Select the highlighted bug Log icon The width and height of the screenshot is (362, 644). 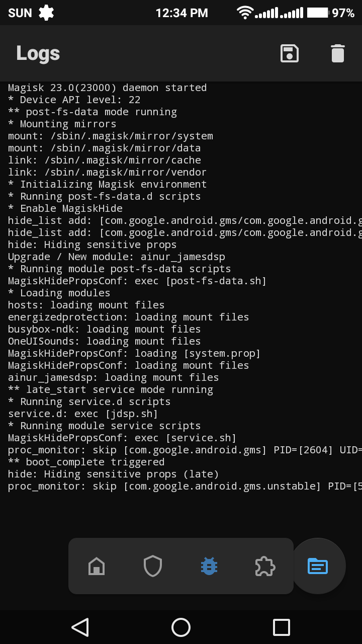click(x=209, y=566)
